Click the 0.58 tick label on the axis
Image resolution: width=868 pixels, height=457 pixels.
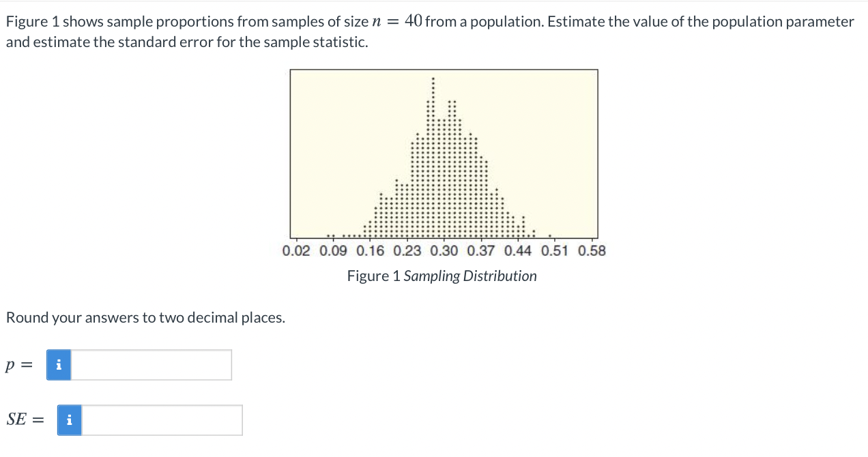591,250
